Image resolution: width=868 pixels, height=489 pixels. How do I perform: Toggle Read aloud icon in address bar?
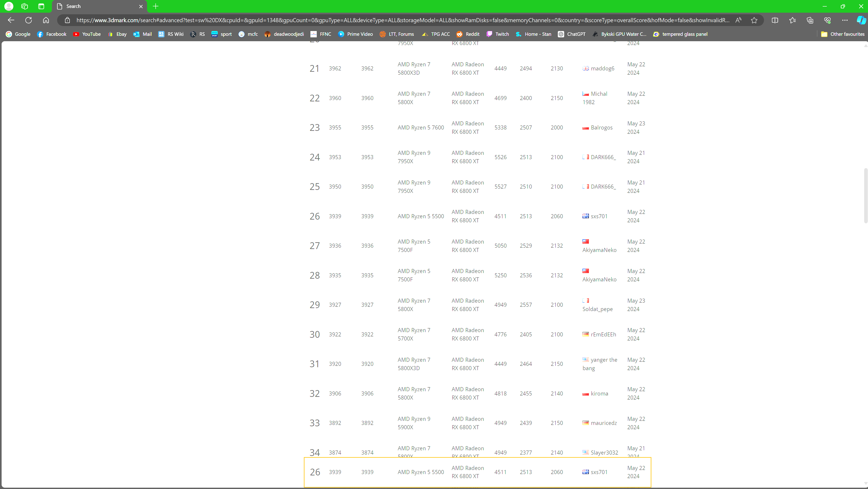click(x=738, y=20)
